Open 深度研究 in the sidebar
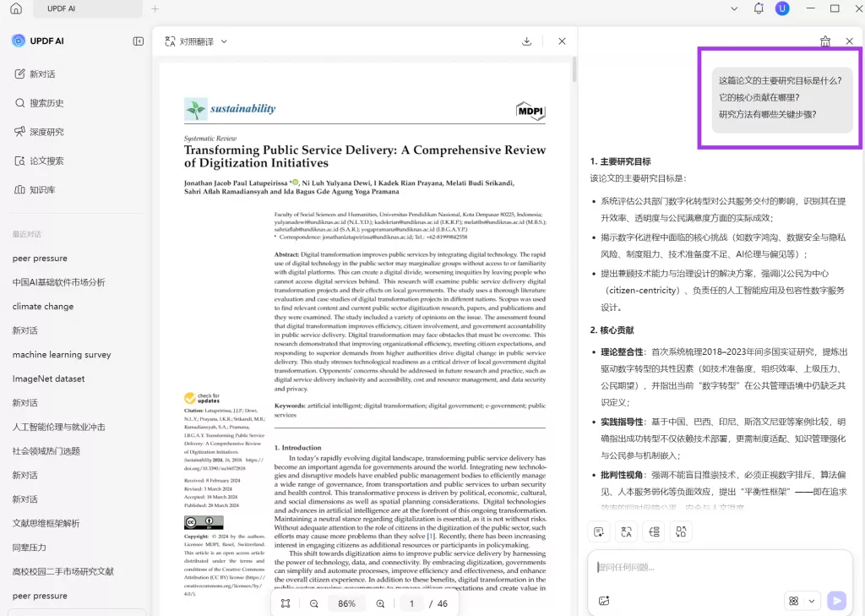 pos(46,132)
